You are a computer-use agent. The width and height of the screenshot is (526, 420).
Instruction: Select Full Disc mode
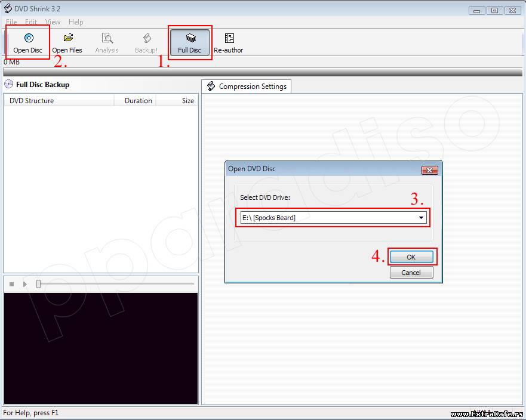pyautogui.click(x=189, y=42)
